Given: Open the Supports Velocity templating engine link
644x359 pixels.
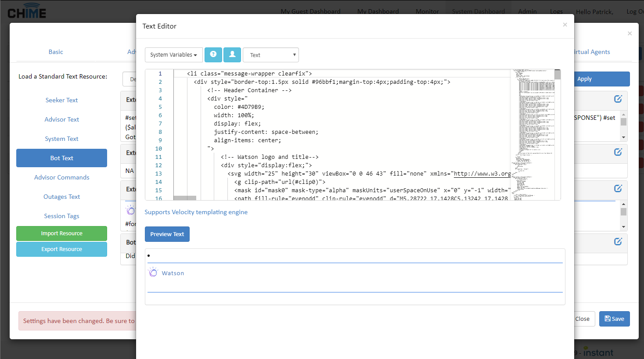Looking at the screenshot, I should [x=196, y=212].
